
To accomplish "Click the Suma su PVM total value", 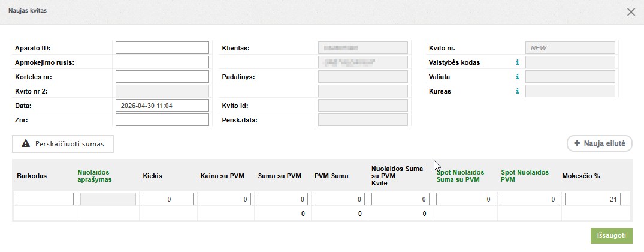I will (x=303, y=214).
